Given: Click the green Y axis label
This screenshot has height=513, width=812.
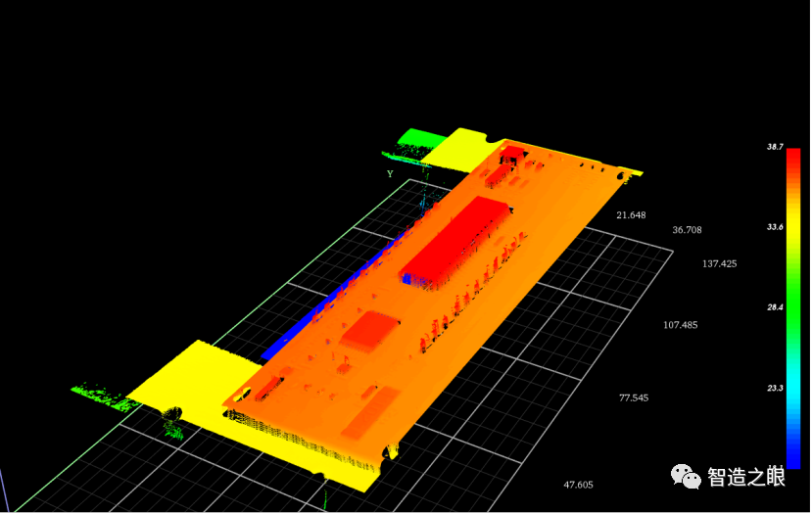Looking at the screenshot, I should click(390, 174).
